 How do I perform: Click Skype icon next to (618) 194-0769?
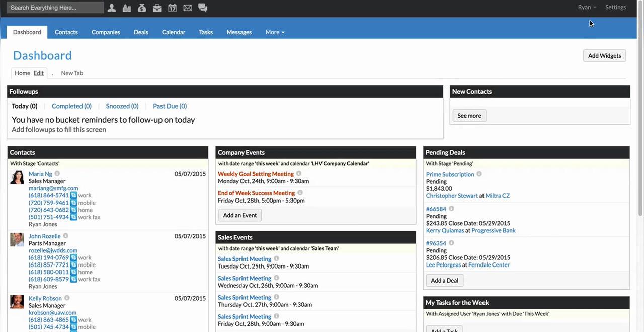click(x=73, y=257)
